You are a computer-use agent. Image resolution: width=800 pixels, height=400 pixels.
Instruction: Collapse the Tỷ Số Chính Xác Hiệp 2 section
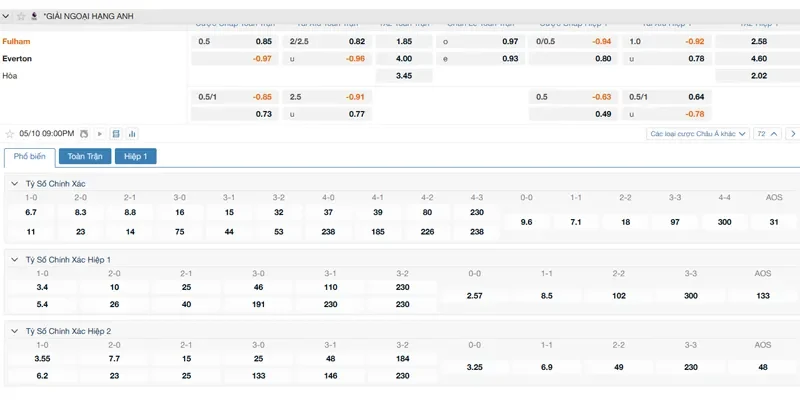tap(15, 330)
